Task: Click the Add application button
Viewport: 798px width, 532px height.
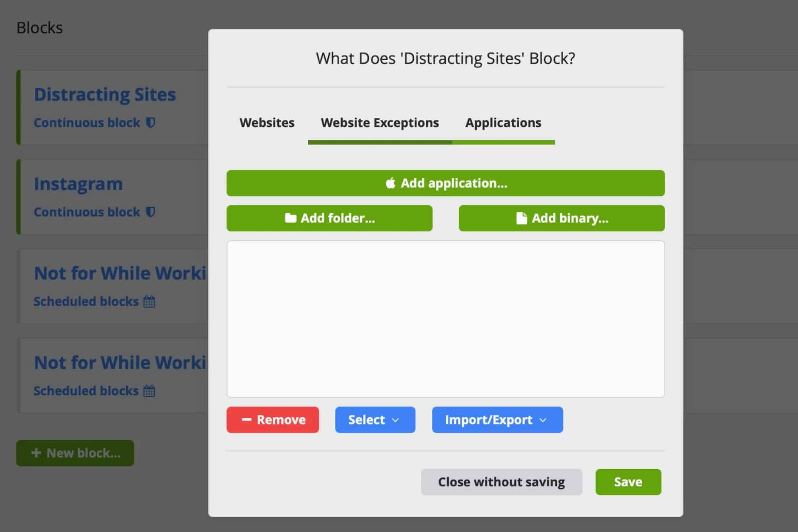Action: click(x=445, y=183)
